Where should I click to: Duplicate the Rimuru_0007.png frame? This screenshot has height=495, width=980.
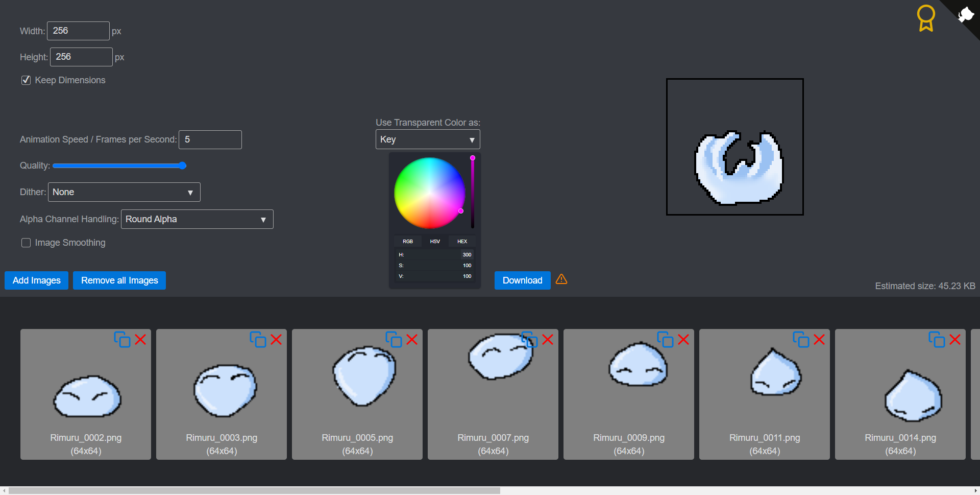[529, 340]
